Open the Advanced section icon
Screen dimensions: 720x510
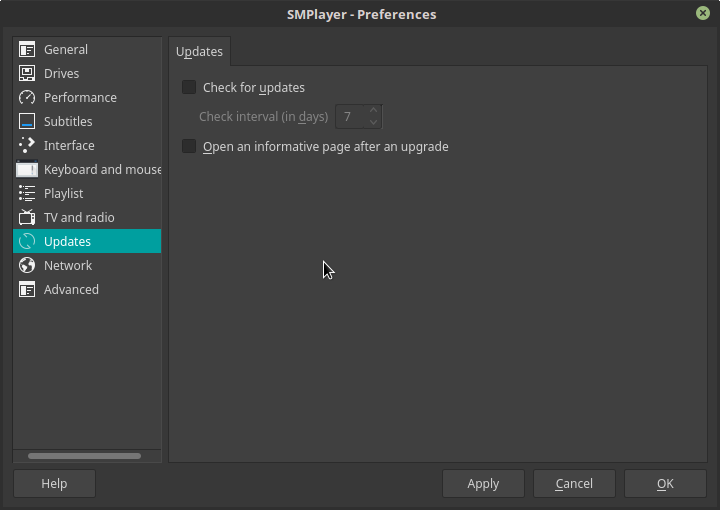(27, 290)
